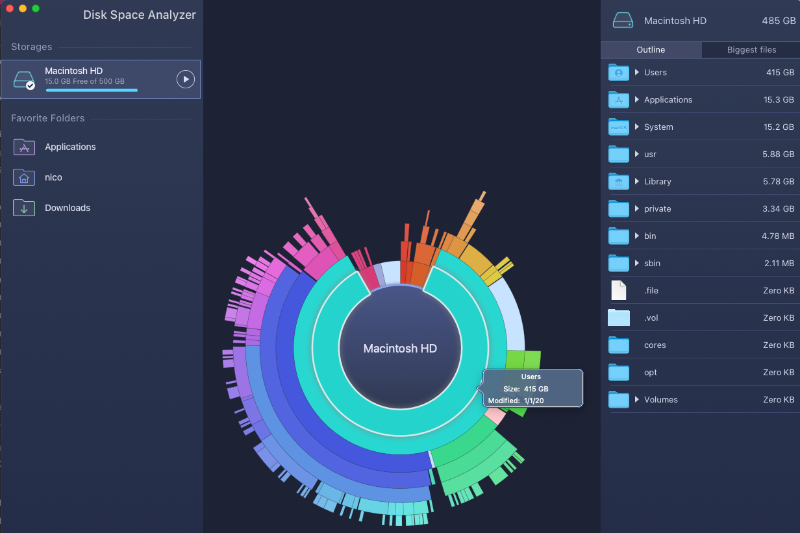Select the private folder icon
800x533 pixels.
[618, 209]
